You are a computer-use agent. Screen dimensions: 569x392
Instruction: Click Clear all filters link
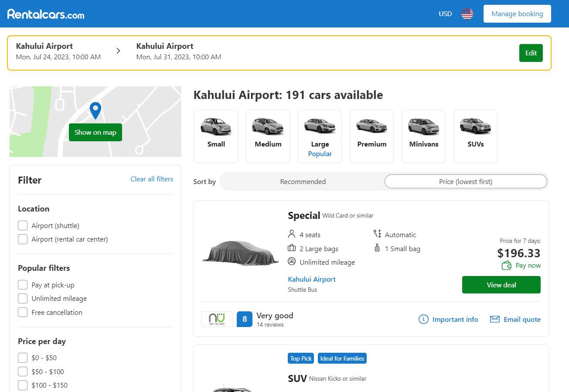coord(152,179)
